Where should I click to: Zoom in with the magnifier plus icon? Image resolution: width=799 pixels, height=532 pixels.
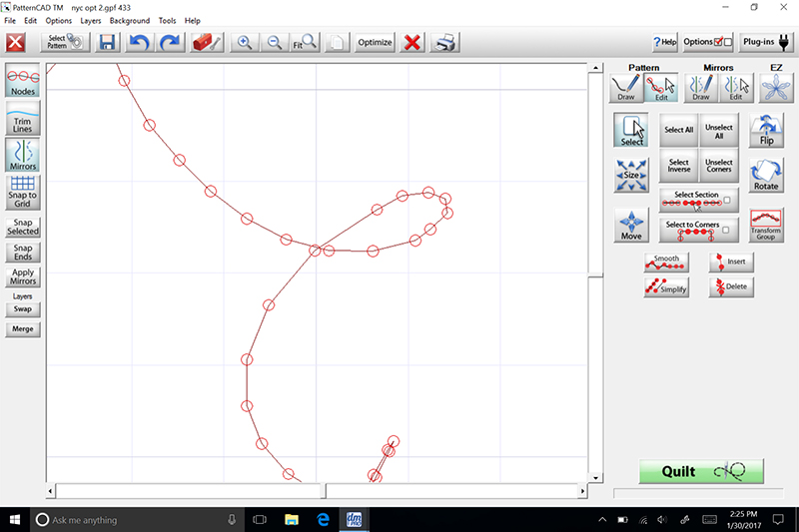pyautogui.click(x=243, y=43)
